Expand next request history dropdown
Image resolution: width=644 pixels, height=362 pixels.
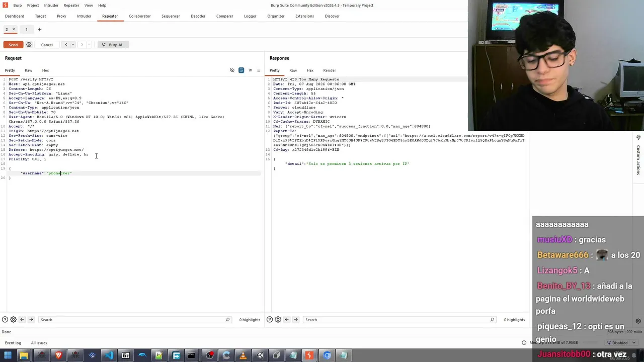click(x=89, y=45)
